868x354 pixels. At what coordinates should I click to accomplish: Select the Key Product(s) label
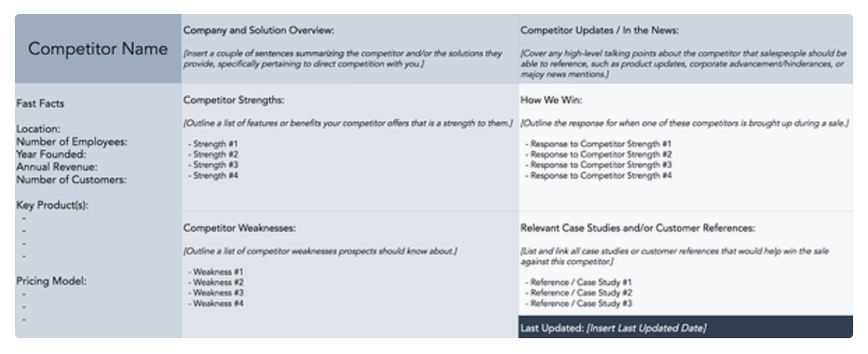pyautogui.click(x=52, y=205)
